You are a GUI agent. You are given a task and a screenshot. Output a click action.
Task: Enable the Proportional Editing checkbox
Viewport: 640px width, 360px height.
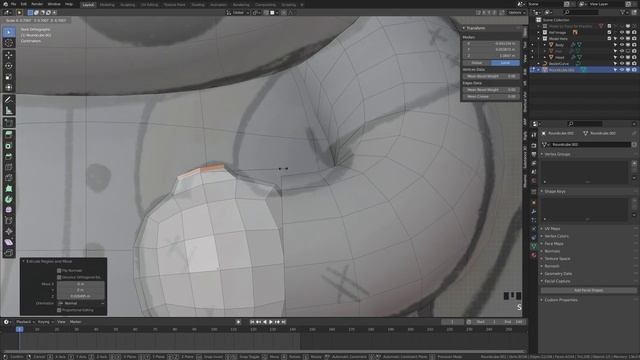[x=59, y=310]
